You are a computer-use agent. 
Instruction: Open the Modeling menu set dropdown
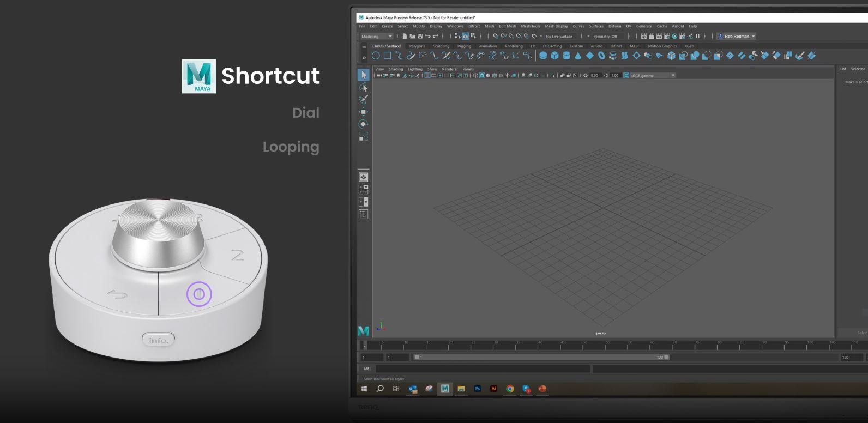376,37
